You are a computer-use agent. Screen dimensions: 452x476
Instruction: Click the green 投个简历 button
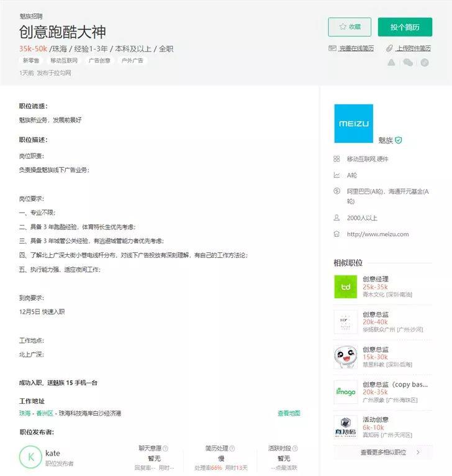pyautogui.click(x=405, y=27)
